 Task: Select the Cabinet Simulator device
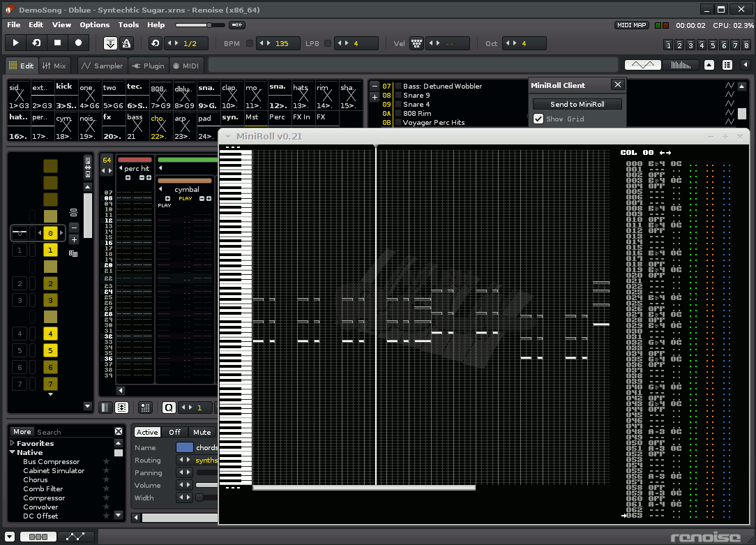tap(54, 471)
